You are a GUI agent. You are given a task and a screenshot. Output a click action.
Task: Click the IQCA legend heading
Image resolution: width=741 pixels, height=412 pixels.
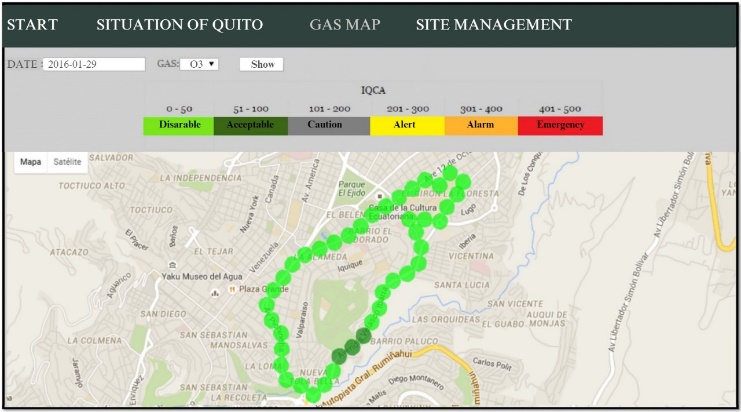(x=373, y=90)
